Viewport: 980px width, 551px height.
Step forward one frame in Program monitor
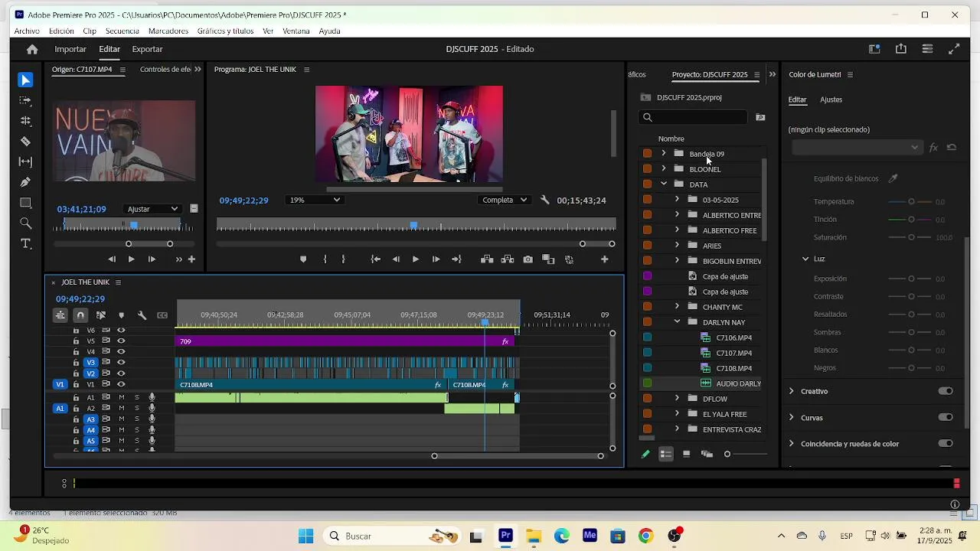436,259
